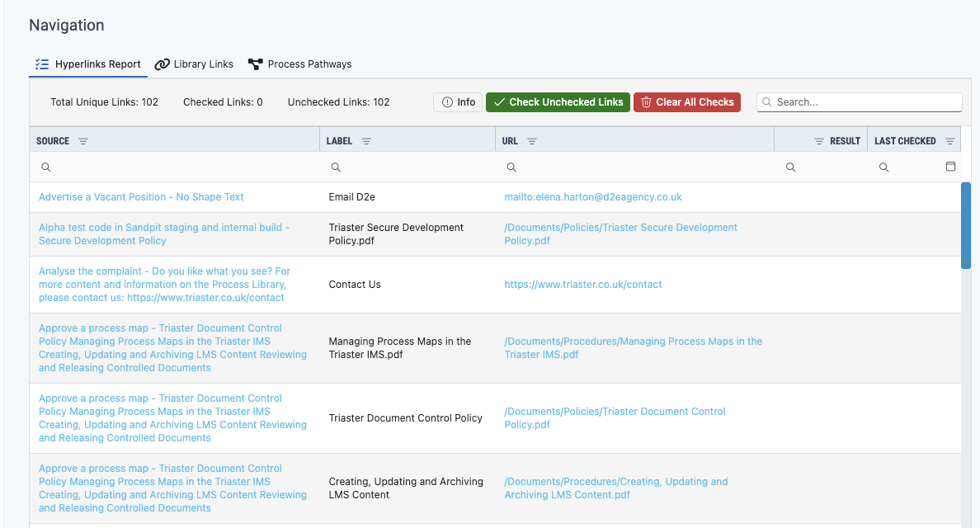Open the RESULT column filter menu icon
Image resolution: width=980 pixels, height=528 pixels.
point(819,141)
